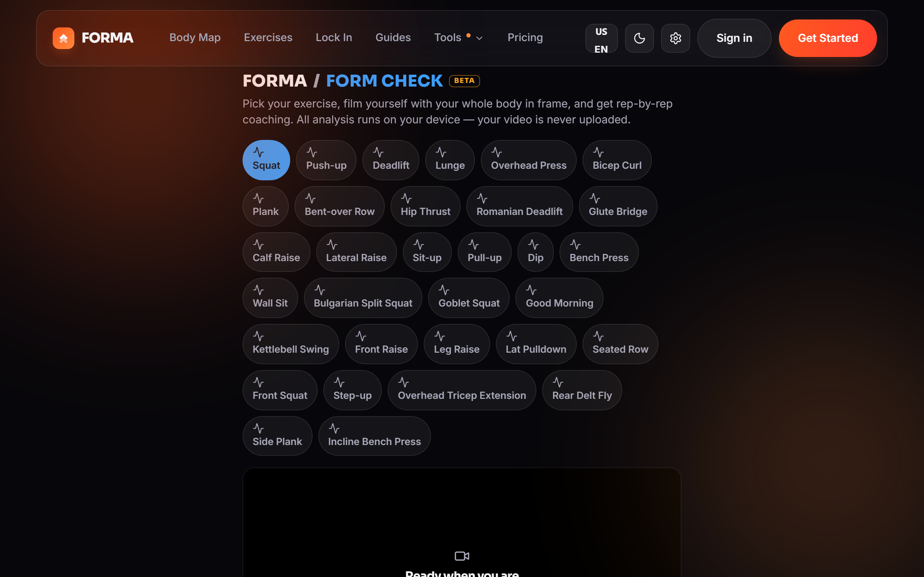Open the Exercises nav link
Screen dimensions: 924x577
(268, 38)
